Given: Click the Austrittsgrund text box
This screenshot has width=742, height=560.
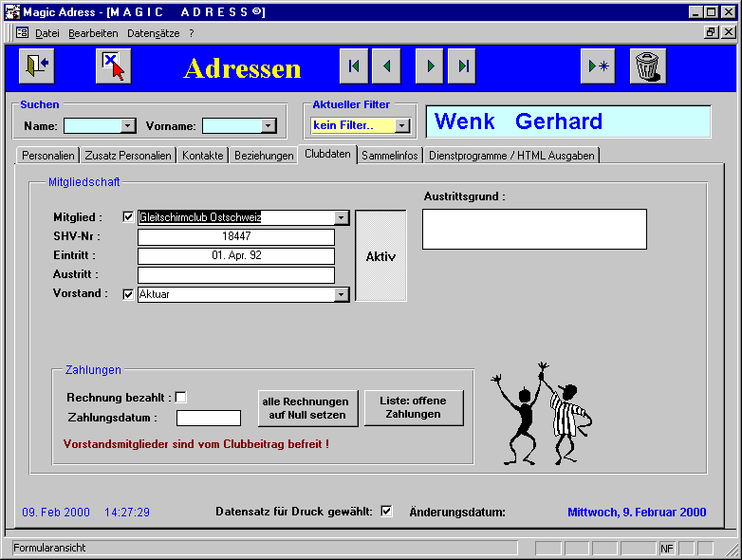Looking at the screenshot, I should pos(534,229).
